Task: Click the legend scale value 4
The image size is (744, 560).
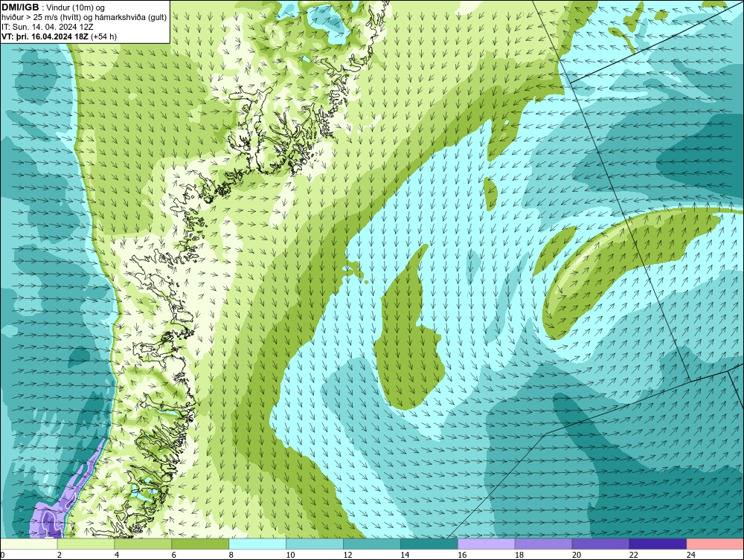Action: (x=117, y=555)
